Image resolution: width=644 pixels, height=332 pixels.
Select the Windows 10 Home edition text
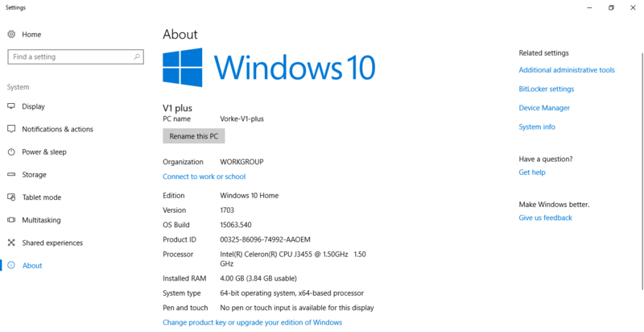(x=250, y=196)
